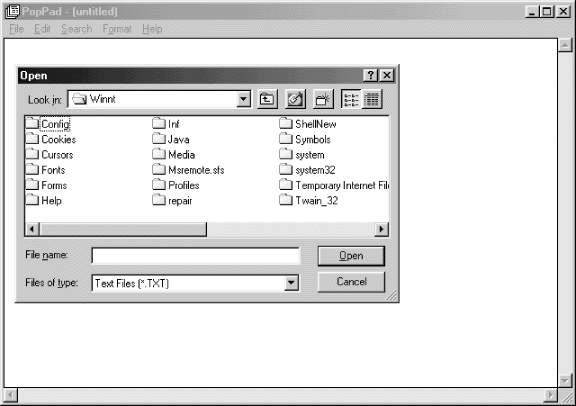Switch to List view icon
576x406 pixels.
(x=351, y=99)
